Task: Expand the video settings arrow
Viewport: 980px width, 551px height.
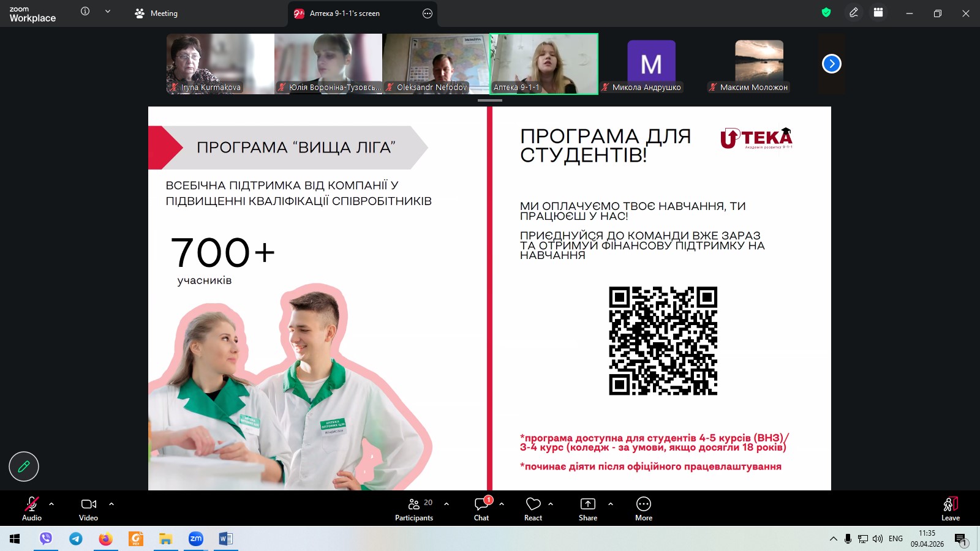Action: pyautogui.click(x=111, y=504)
